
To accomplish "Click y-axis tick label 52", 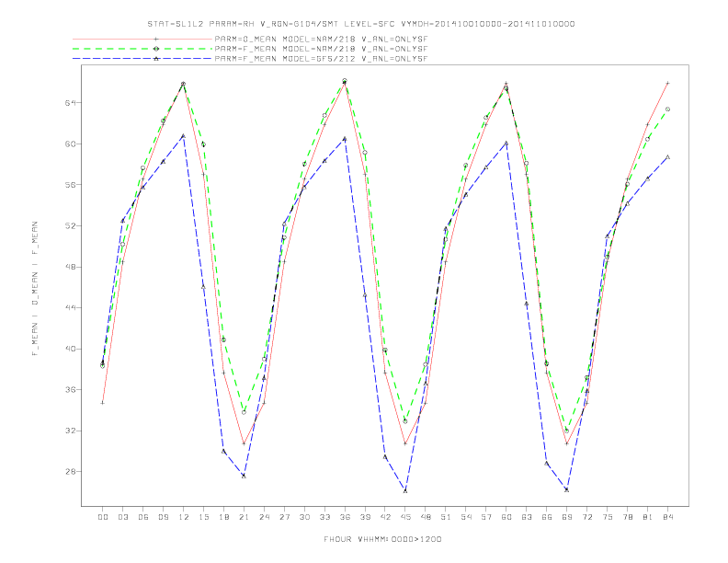I will click(71, 225).
